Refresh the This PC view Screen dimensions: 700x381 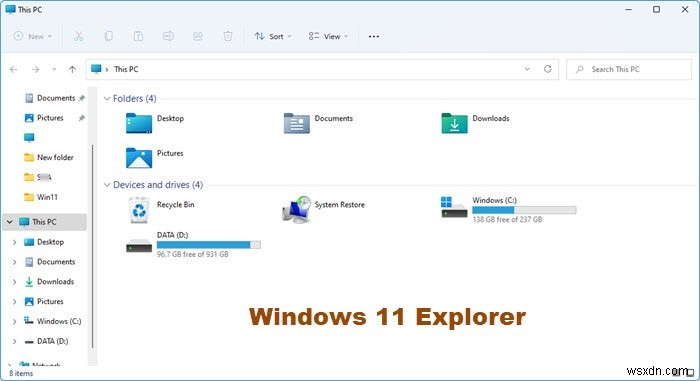[x=548, y=69]
